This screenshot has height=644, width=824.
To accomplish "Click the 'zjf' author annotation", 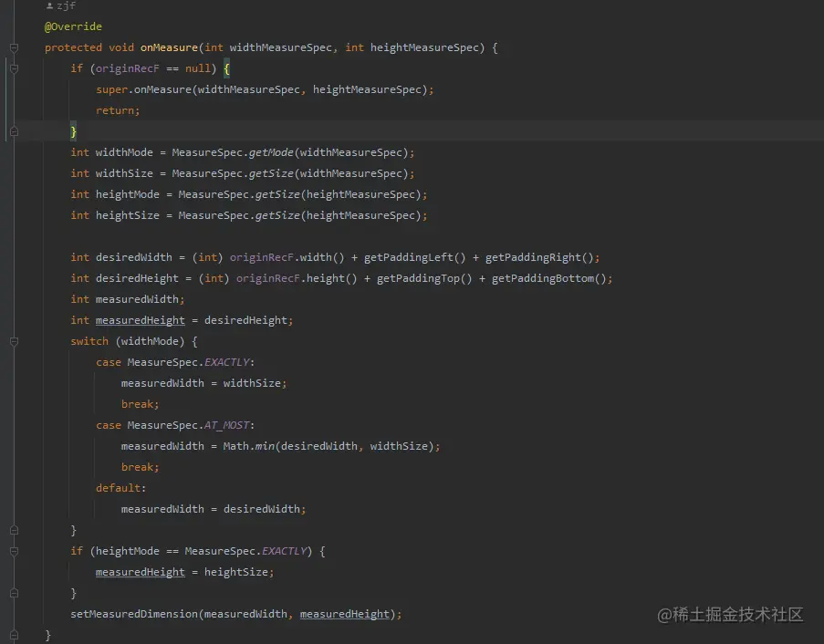I will coord(67,5).
